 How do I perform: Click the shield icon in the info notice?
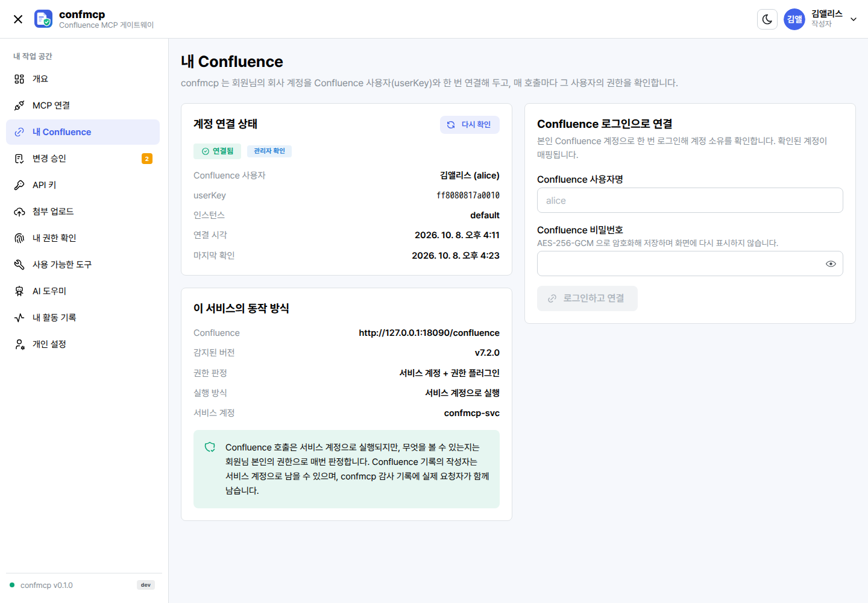[210, 447]
